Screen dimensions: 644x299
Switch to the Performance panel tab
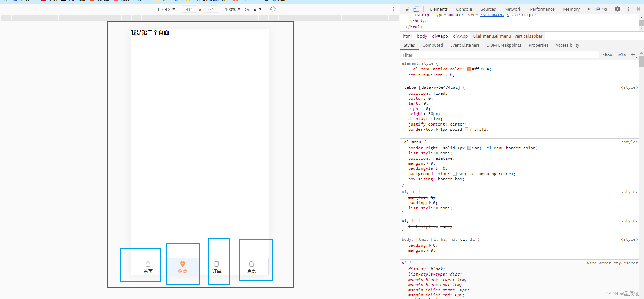point(542,9)
